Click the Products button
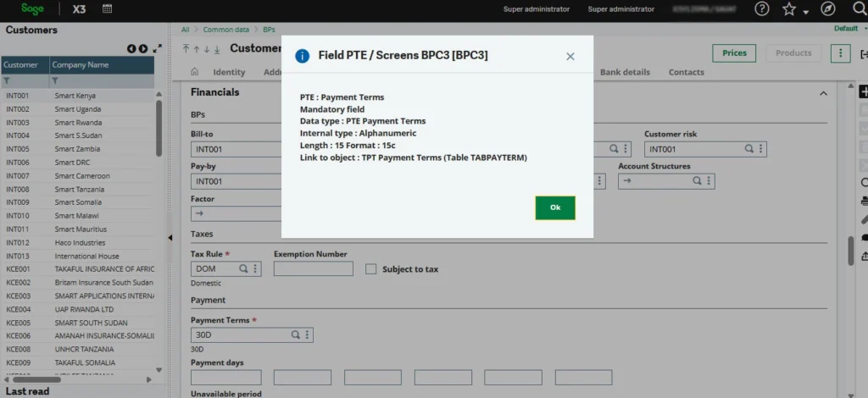 793,53
